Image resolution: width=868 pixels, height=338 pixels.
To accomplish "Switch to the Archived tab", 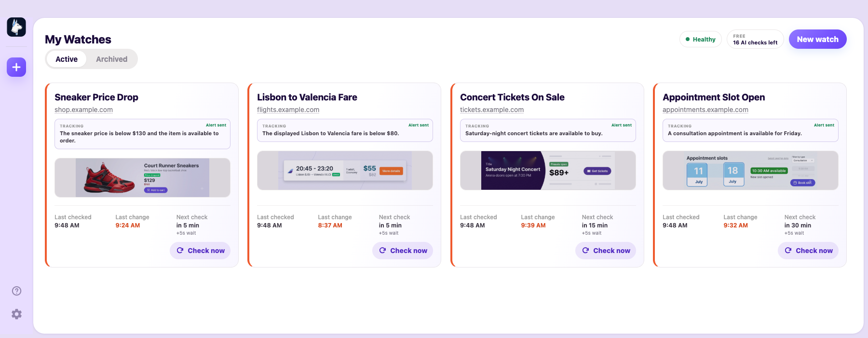I will (x=111, y=59).
